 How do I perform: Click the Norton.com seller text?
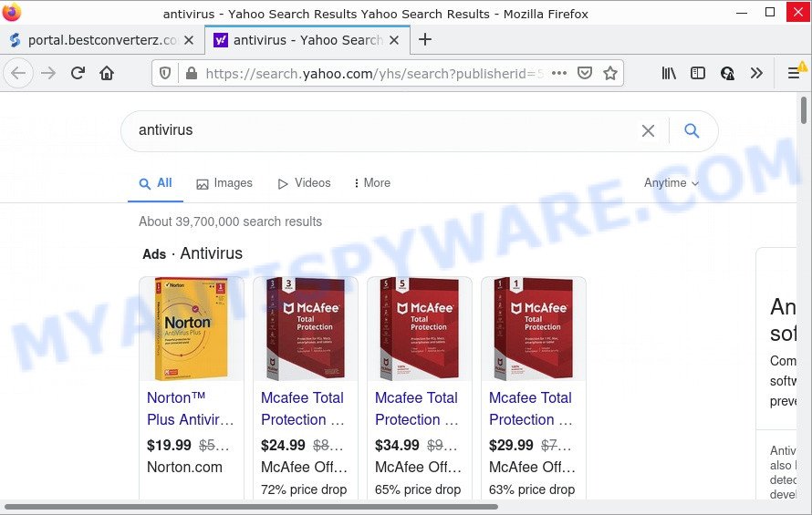[184, 467]
